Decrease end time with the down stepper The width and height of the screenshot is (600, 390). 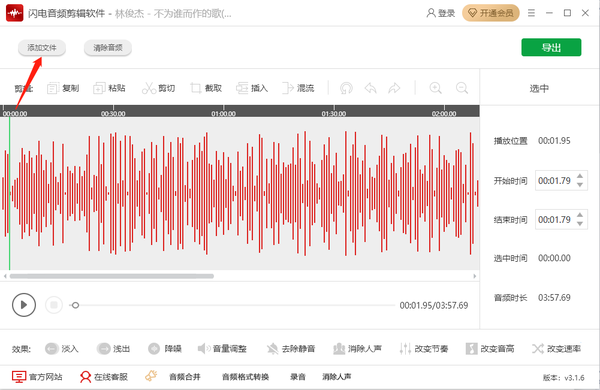point(580,224)
